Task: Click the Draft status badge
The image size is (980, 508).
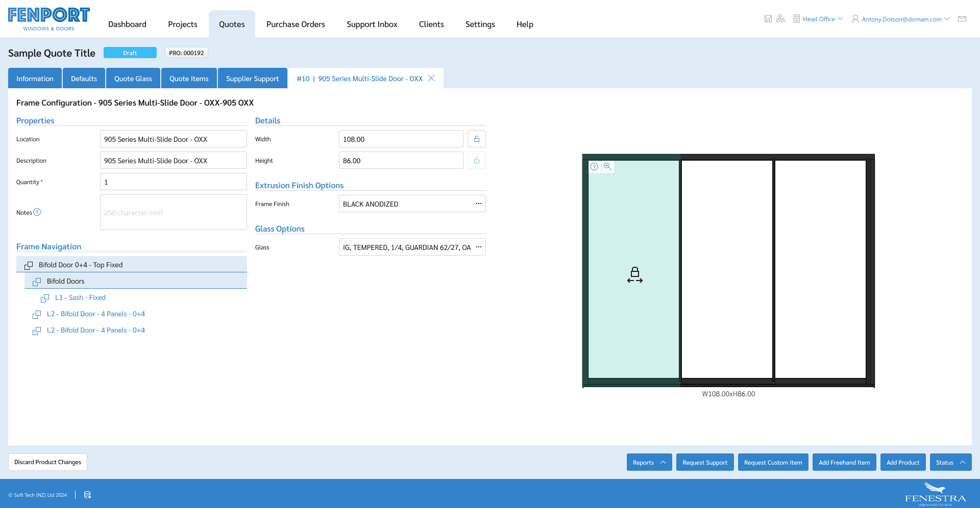Action: pyautogui.click(x=130, y=53)
